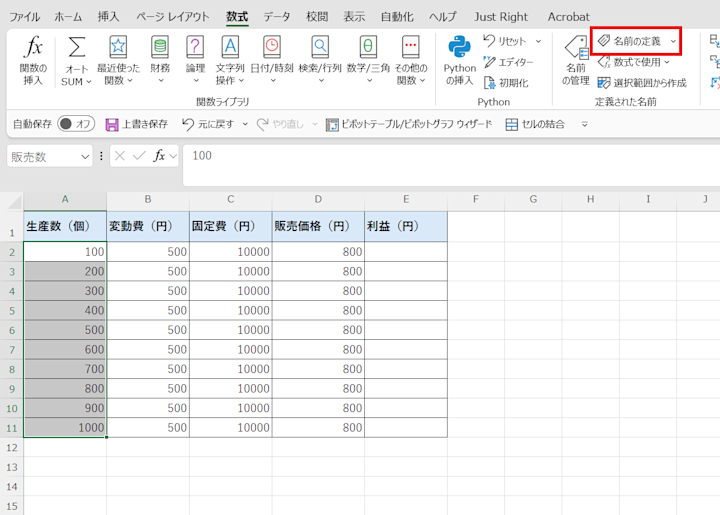720x515 pixels.
Task: Select column A header
Action: (65, 199)
